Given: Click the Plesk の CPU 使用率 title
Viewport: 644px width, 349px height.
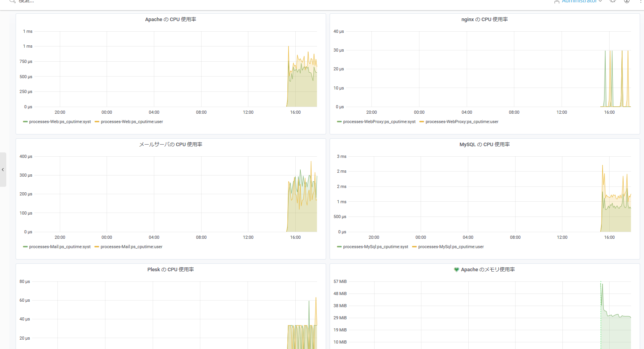Looking at the screenshot, I should point(171,270).
